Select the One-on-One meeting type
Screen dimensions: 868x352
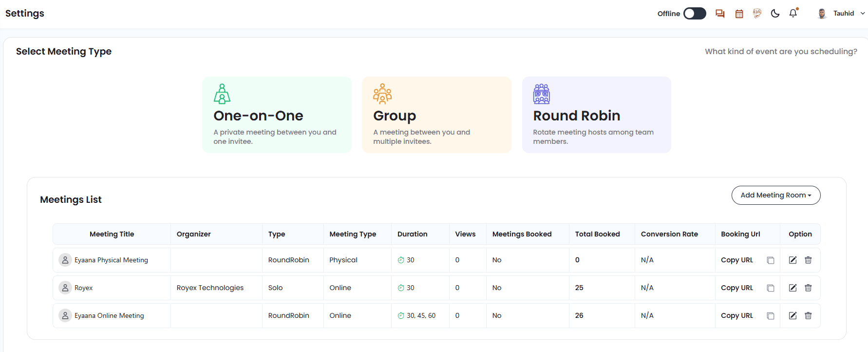(x=277, y=115)
